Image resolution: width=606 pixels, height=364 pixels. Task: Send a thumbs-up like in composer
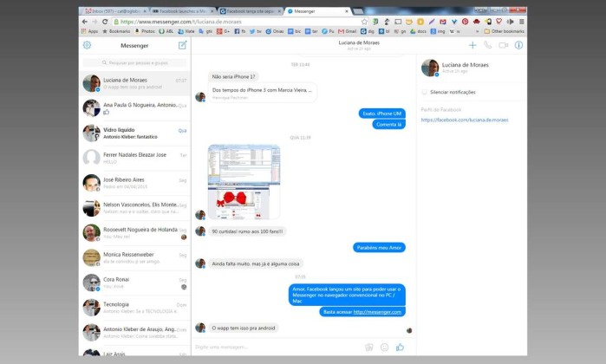click(400, 347)
